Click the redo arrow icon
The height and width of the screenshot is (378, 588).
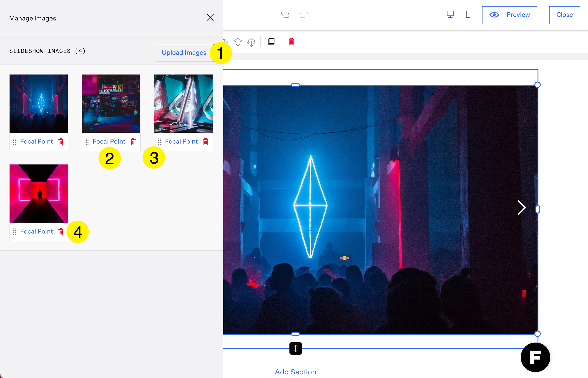tap(304, 15)
